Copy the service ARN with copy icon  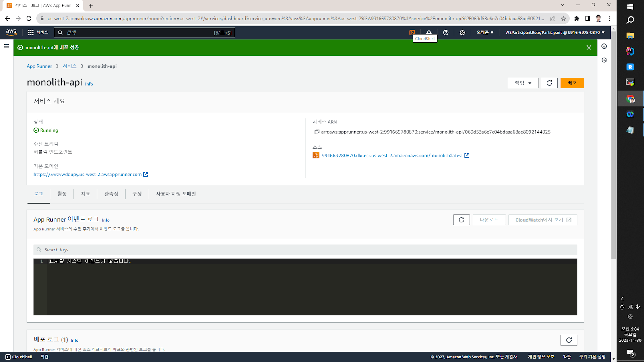pyautogui.click(x=316, y=132)
